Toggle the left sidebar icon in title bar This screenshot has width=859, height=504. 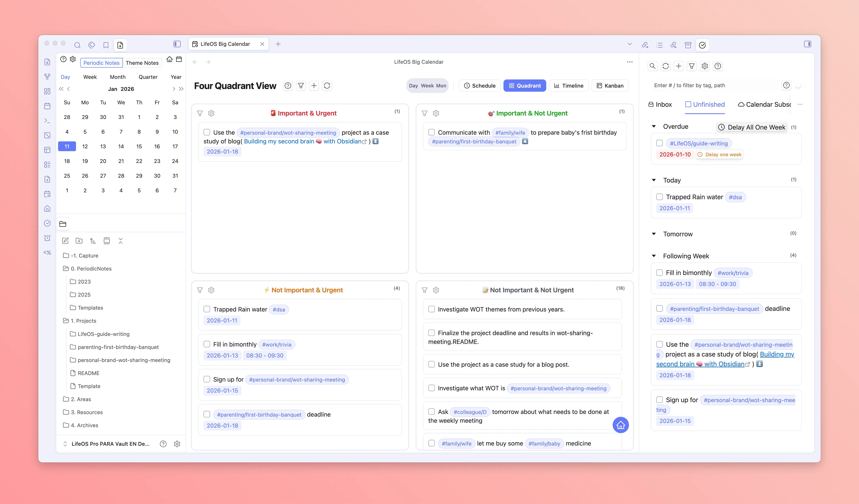coord(177,44)
